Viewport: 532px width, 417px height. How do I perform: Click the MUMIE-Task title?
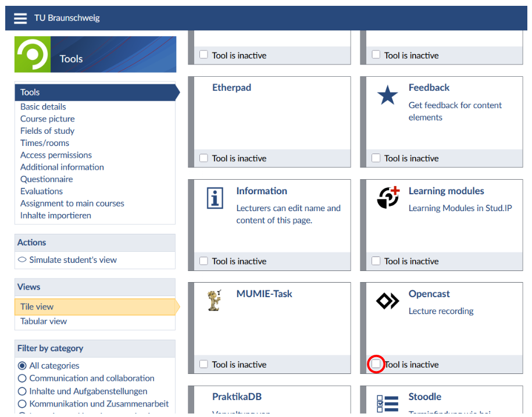(265, 294)
